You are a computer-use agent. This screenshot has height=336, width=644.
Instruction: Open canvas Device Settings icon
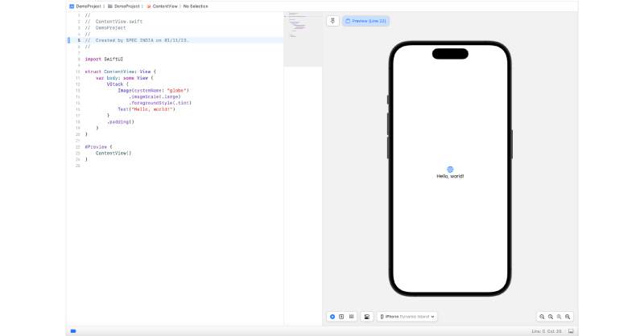(367, 317)
